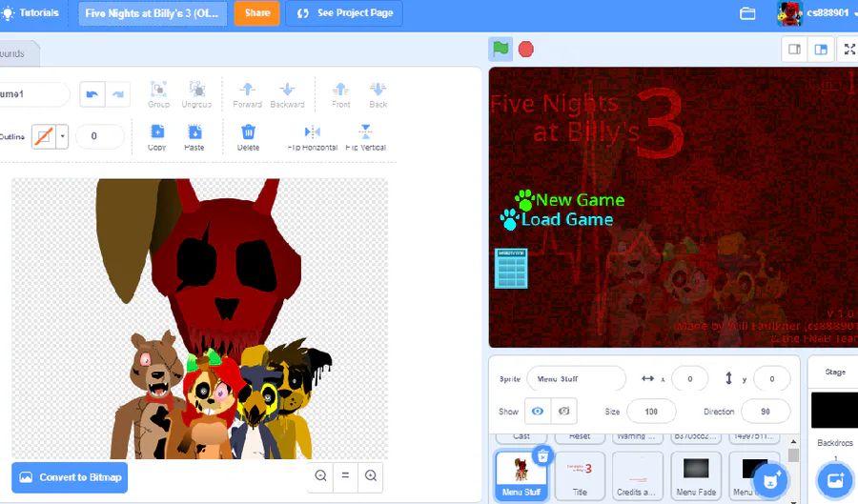858x504 pixels.
Task: Enter full screen stage mode
Action: 849,50
